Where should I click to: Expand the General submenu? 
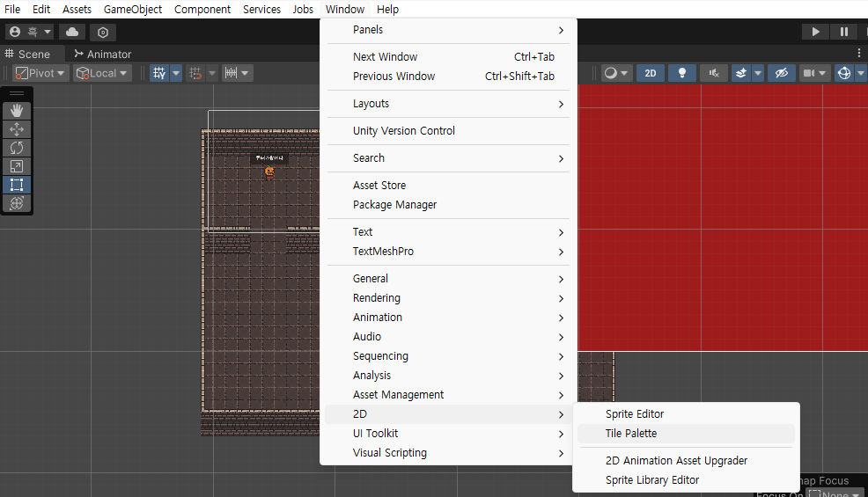[x=448, y=279]
